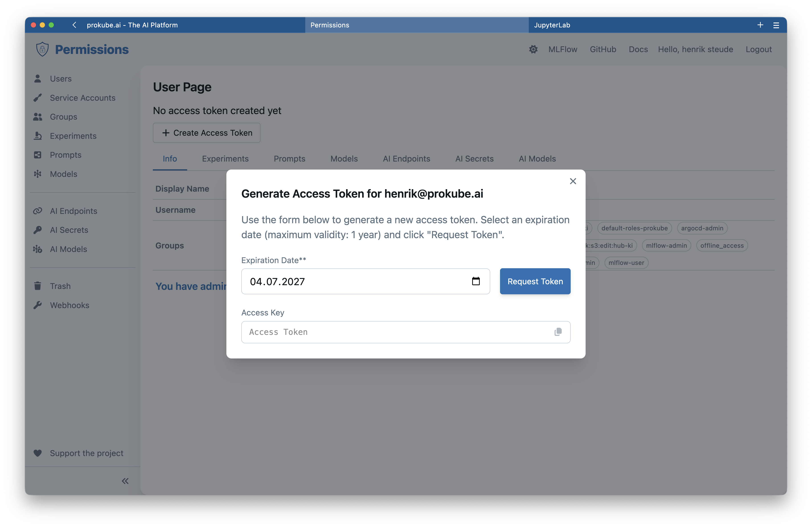This screenshot has width=812, height=528.
Task: Copy access token with the copy icon
Action: pos(558,332)
